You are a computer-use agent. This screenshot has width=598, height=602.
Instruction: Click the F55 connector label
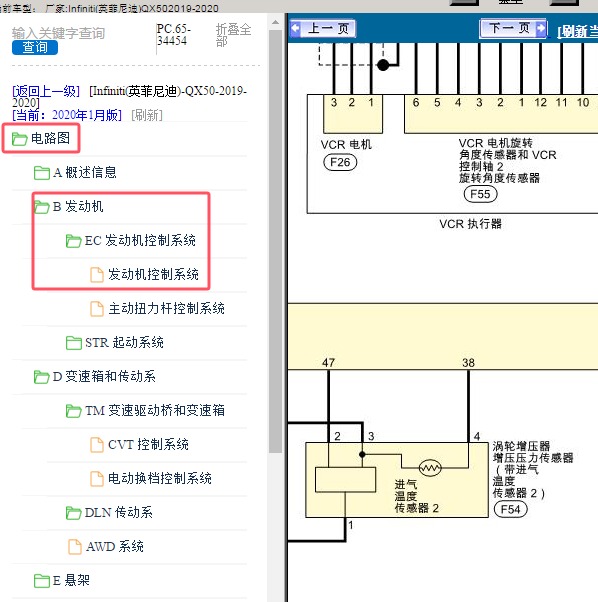point(480,194)
